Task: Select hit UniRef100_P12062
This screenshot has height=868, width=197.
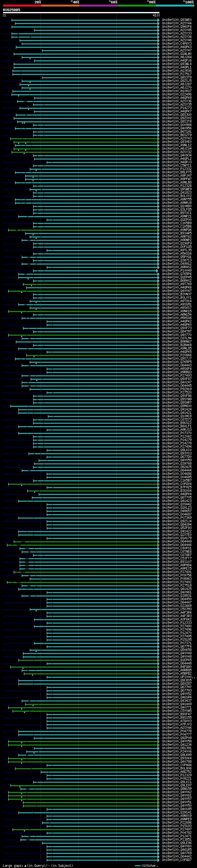Action: click(177, 436)
